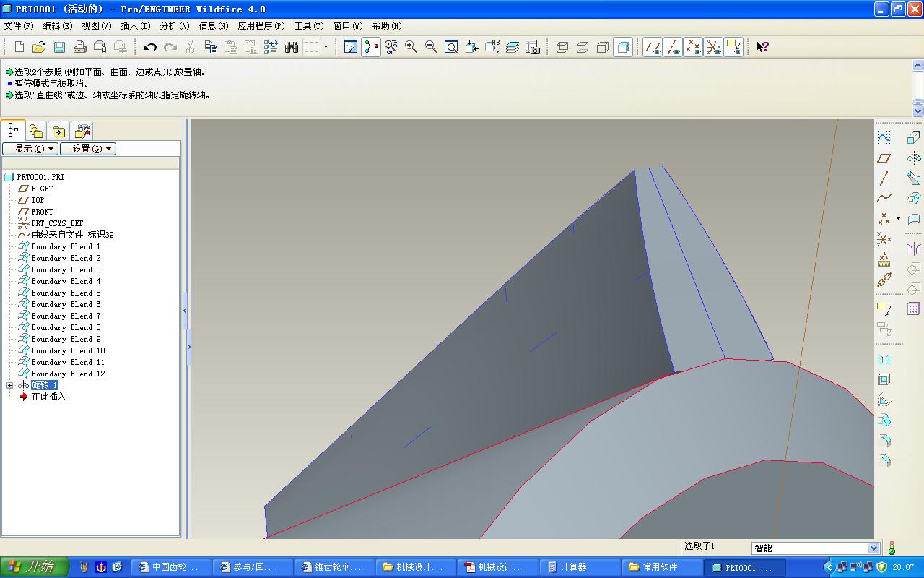Open the 帮助 menu
The image size is (924, 578).
click(387, 26)
